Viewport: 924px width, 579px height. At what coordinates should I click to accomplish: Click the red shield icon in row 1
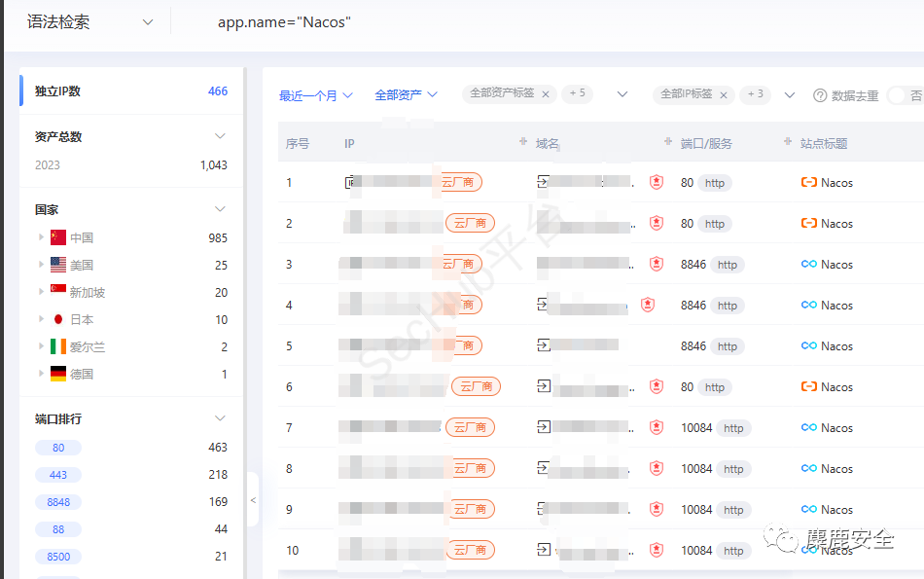point(657,182)
